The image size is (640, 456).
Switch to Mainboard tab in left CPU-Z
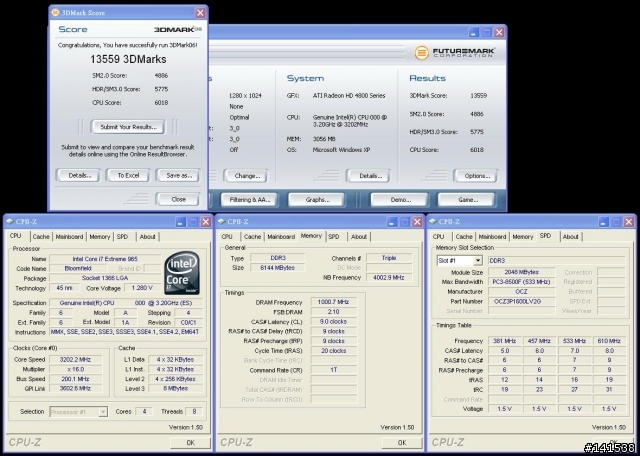click(x=69, y=237)
